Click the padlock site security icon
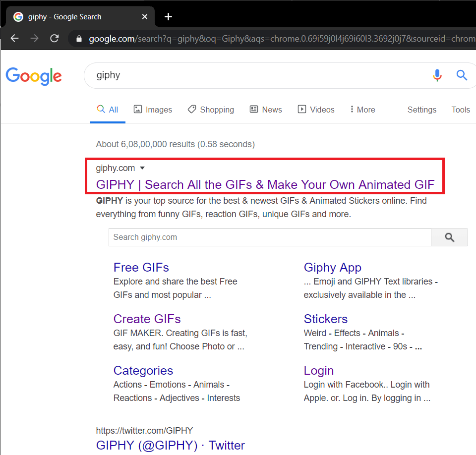476x455 pixels. click(x=78, y=39)
